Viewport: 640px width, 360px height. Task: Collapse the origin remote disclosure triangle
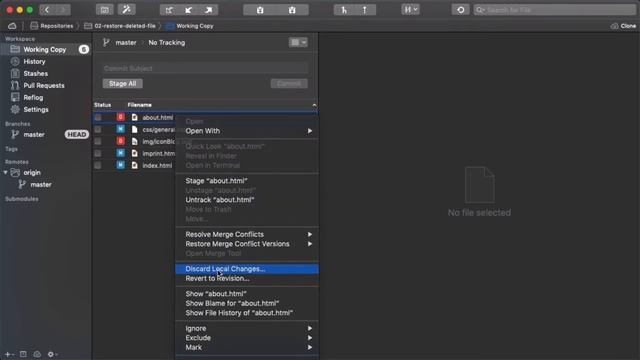pyautogui.click(x=6, y=173)
